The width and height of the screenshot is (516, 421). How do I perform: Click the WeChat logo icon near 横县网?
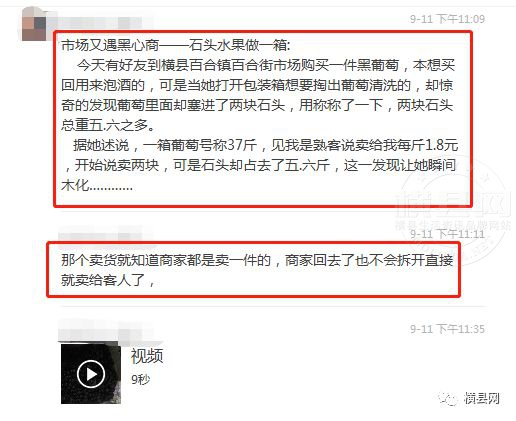pyautogui.click(x=448, y=399)
